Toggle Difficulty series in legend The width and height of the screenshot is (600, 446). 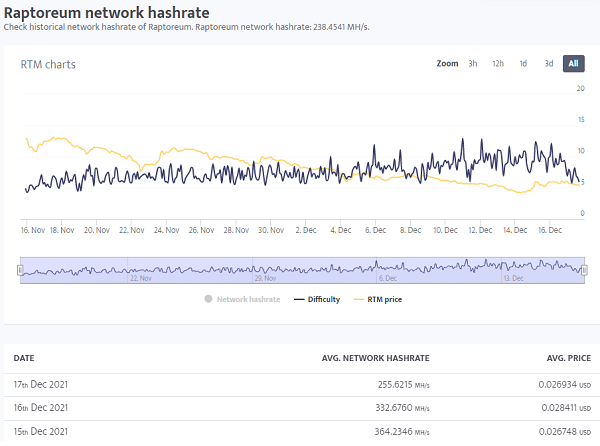317,300
